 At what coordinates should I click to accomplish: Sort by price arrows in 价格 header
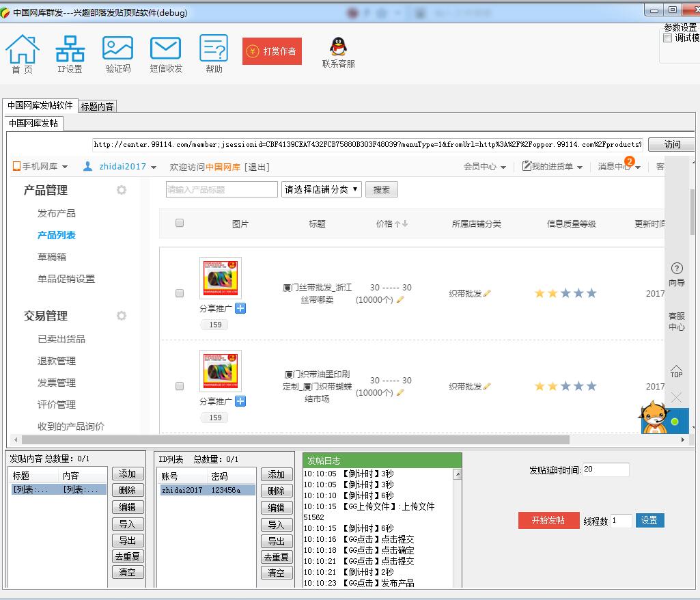pos(401,224)
